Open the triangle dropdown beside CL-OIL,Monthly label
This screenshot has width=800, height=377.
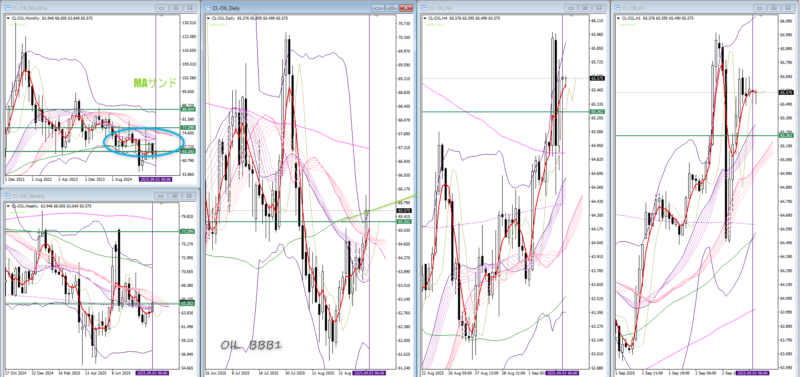tap(8, 17)
